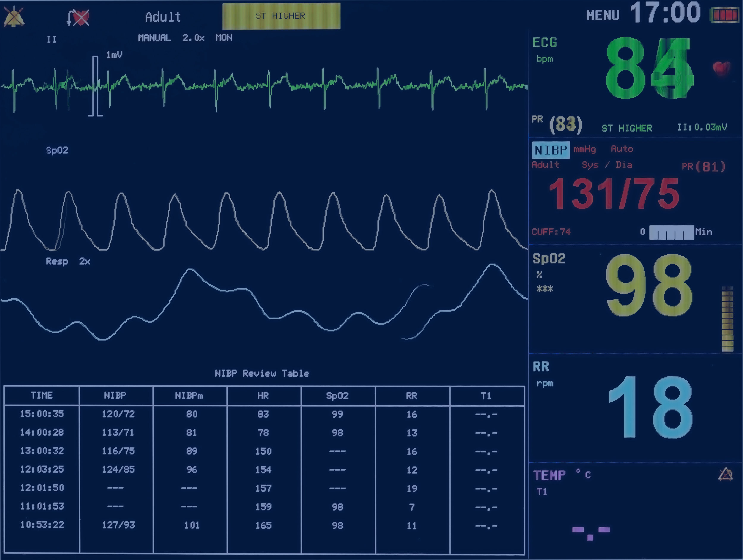This screenshot has width=743, height=560.
Task: Click the NIBP interval timer progress bar
Action: 671,232
